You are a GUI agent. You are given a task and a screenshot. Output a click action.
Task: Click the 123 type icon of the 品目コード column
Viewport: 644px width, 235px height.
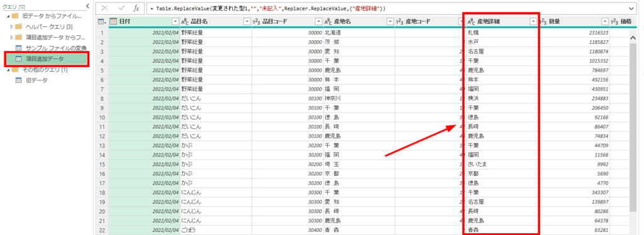[x=257, y=22]
